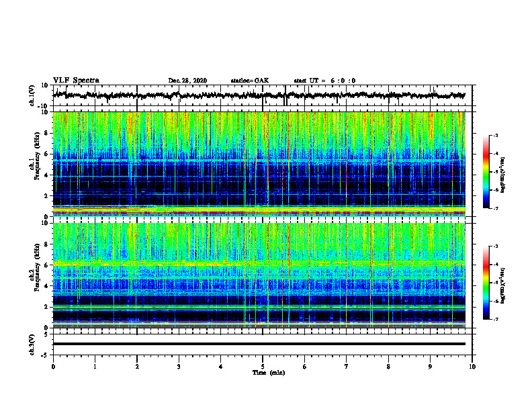Click the "-3" label atop ch.1 color bar
This screenshot has height=411, width=532.
coord(496,135)
